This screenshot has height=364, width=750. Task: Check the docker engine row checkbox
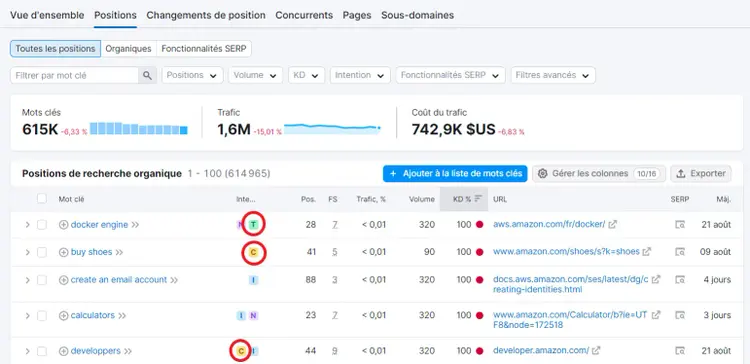42,225
